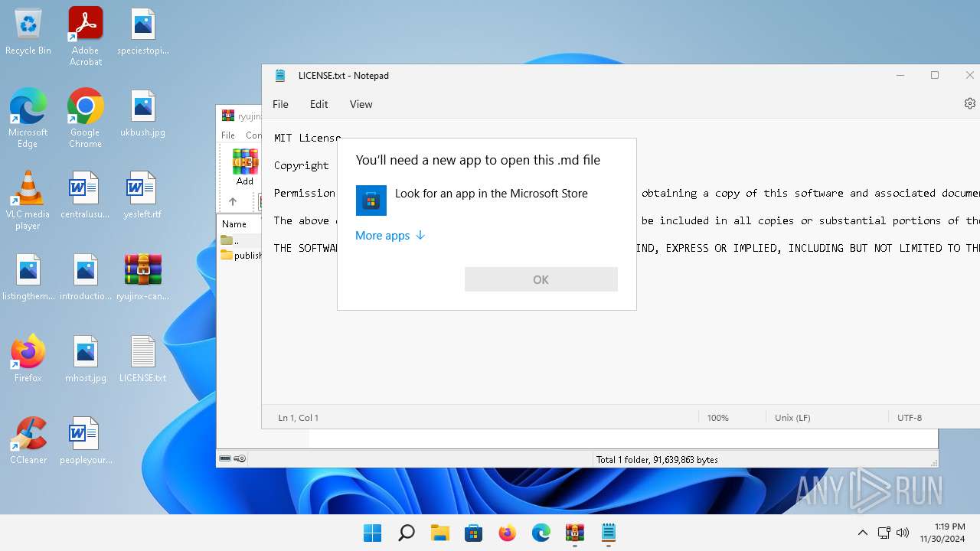Select the introductio image file icon
The height and width of the screenshot is (551, 980).
[85, 277]
